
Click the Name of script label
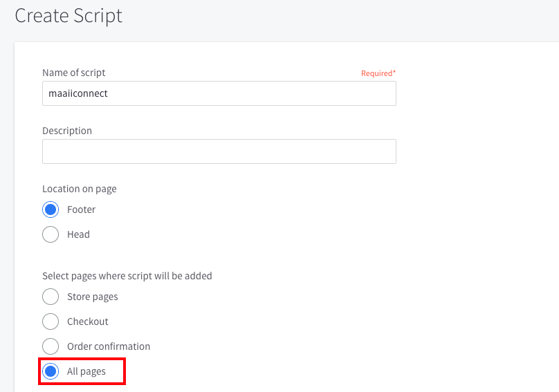pos(74,73)
